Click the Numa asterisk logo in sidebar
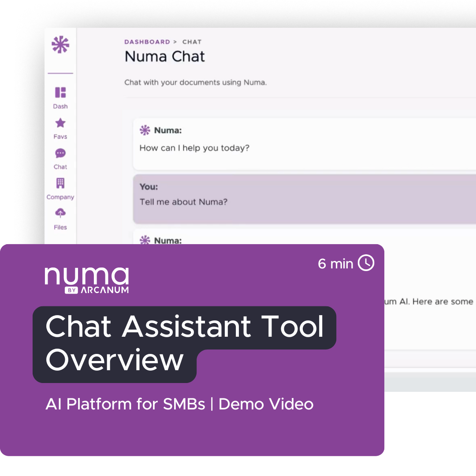The image size is (476, 476). tap(60, 45)
